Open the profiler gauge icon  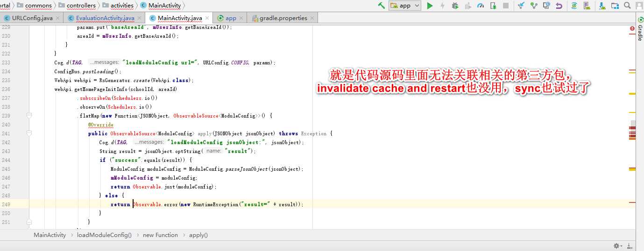(481, 6)
